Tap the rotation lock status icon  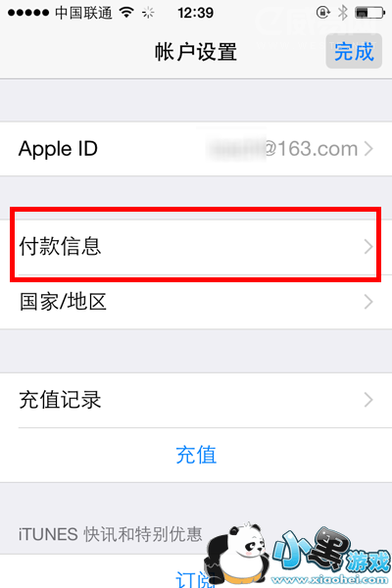322,13
